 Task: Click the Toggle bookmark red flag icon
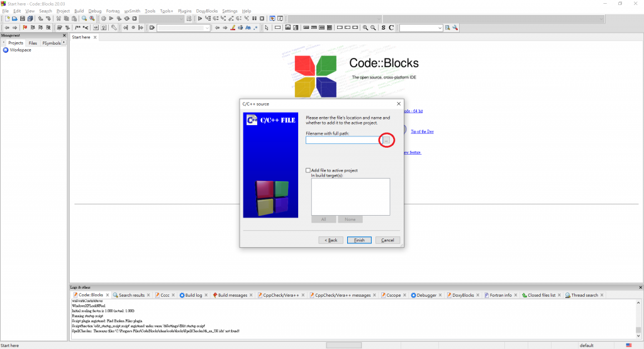point(25,28)
